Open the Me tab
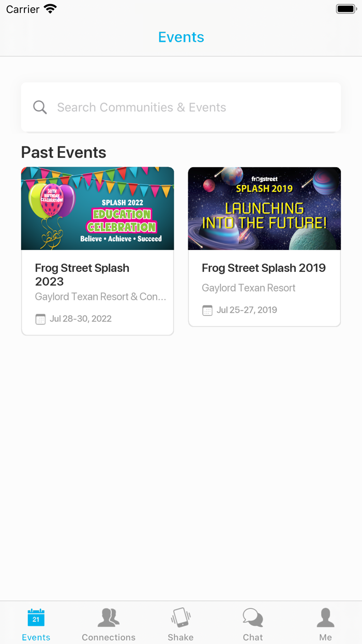The width and height of the screenshot is (362, 644). click(325, 622)
